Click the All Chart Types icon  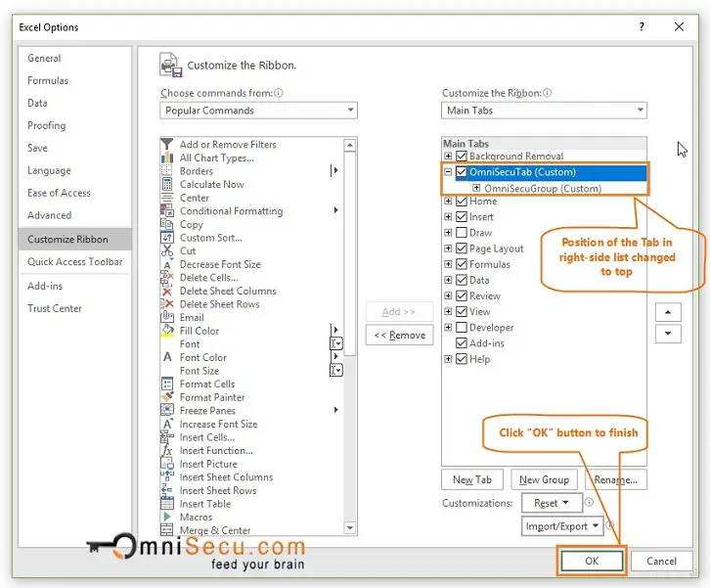point(167,158)
